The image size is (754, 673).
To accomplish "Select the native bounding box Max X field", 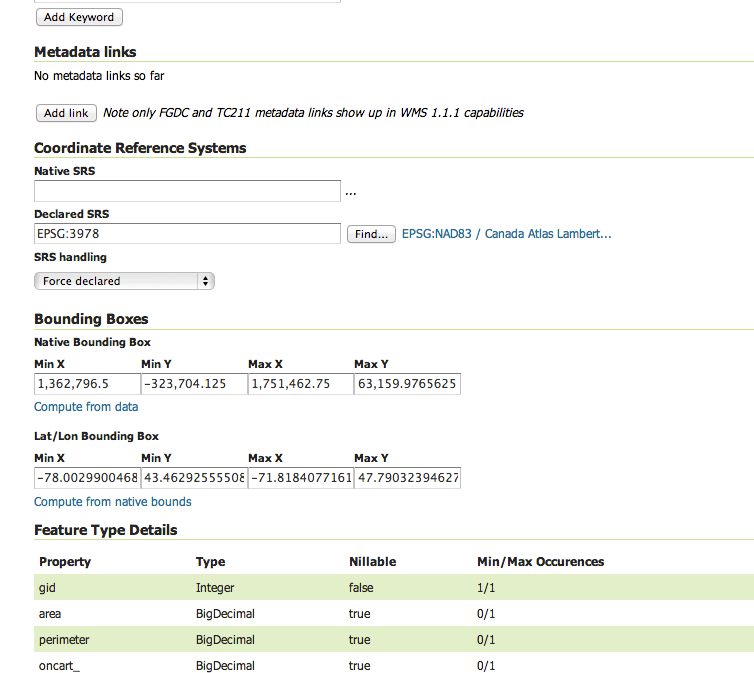I will (301, 384).
